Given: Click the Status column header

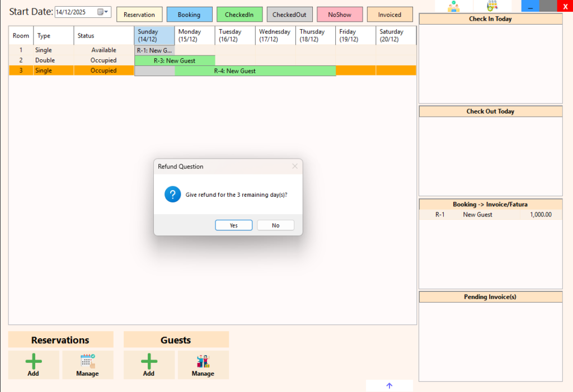Looking at the screenshot, I should tap(103, 36).
